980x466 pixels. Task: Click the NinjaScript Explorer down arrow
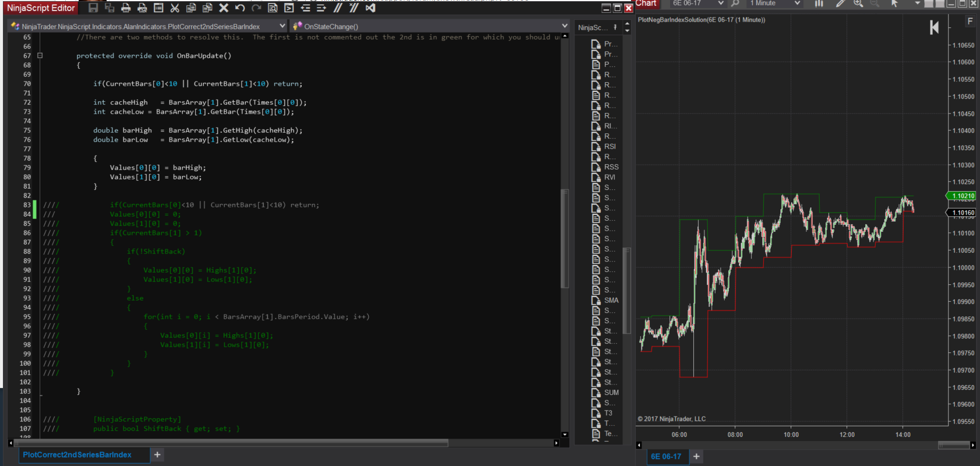tap(627, 31)
